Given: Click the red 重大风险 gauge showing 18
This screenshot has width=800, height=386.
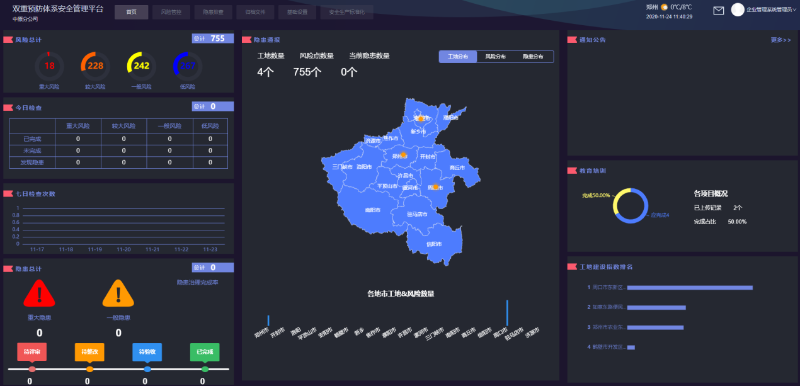Looking at the screenshot, I should click(49, 65).
